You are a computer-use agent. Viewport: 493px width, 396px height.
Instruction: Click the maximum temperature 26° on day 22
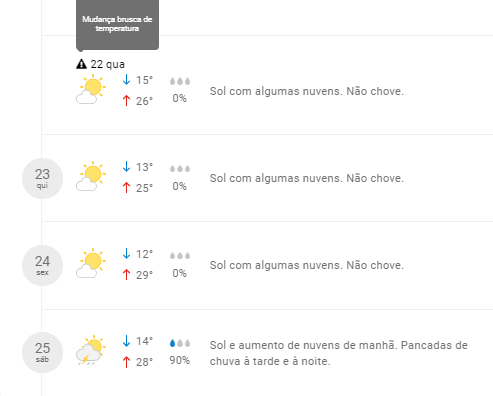click(x=144, y=101)
